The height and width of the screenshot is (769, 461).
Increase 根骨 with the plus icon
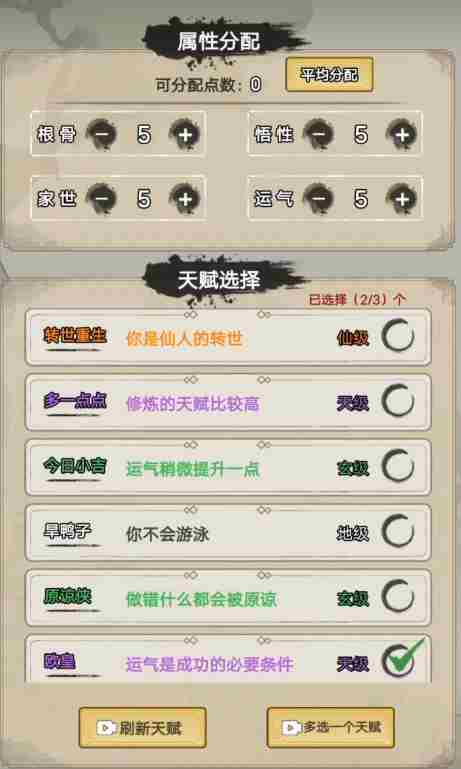pyautogui.click(x=184, y=134)
